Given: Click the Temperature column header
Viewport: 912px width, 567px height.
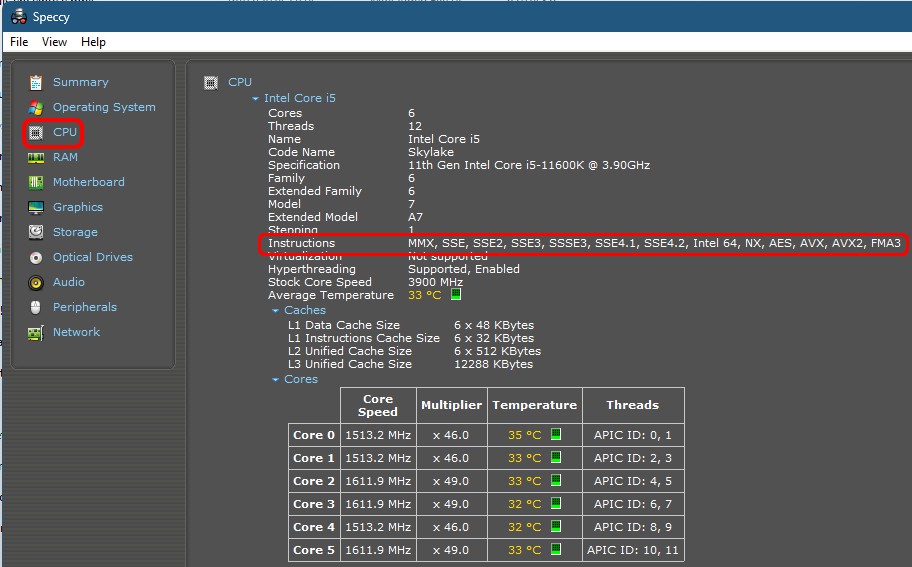Looking at the screenshot, I should pos(535,406).
